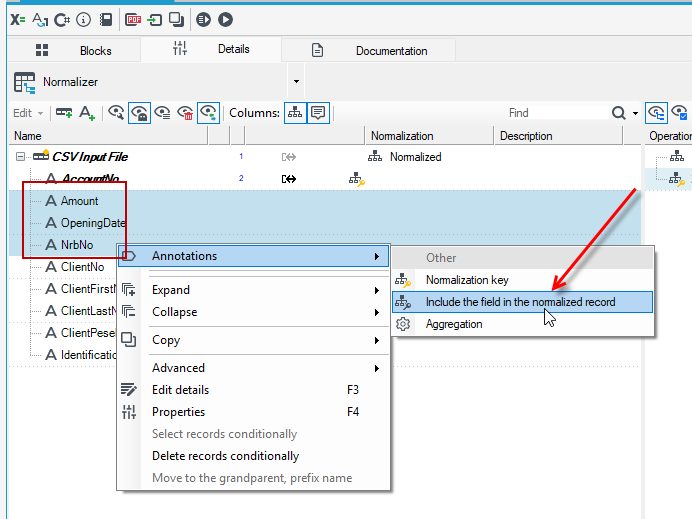Open the C# script icon
692x519 pixels.
point(62,20)
